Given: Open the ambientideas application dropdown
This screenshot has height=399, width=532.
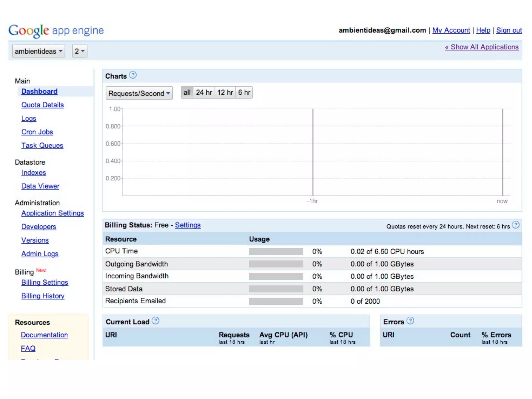Looking at the screenshot, I should (38, 51).
